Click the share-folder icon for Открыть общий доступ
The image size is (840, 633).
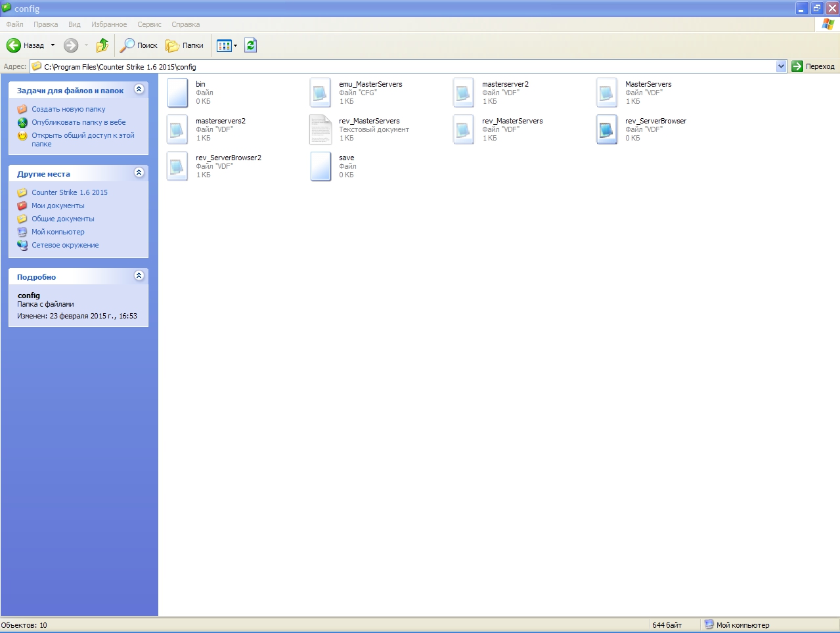click(x=22, y=136)
